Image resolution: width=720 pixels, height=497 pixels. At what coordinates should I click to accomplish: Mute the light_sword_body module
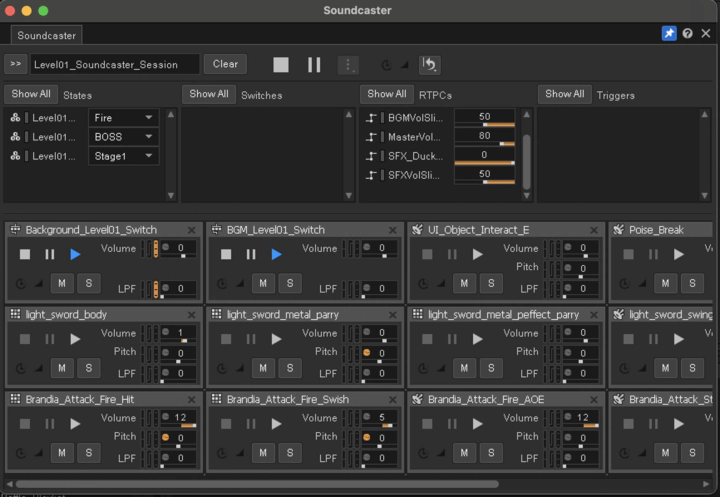point(62,368)
